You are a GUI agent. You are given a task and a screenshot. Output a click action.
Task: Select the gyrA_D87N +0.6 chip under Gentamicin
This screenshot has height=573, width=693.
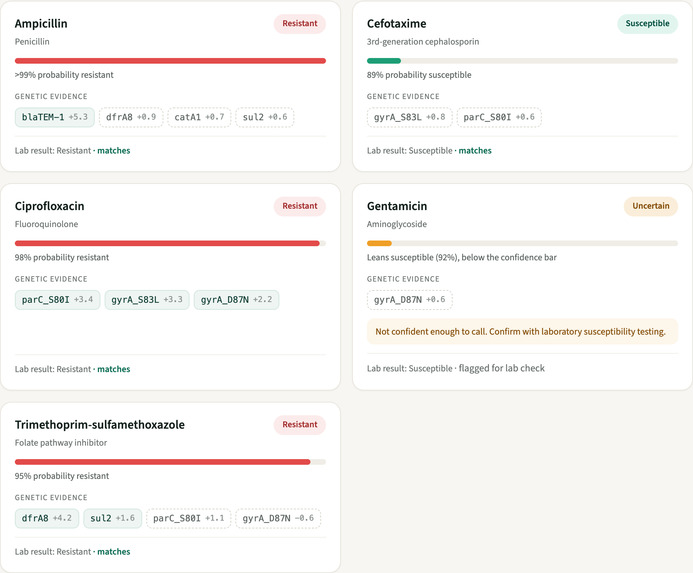410,300
